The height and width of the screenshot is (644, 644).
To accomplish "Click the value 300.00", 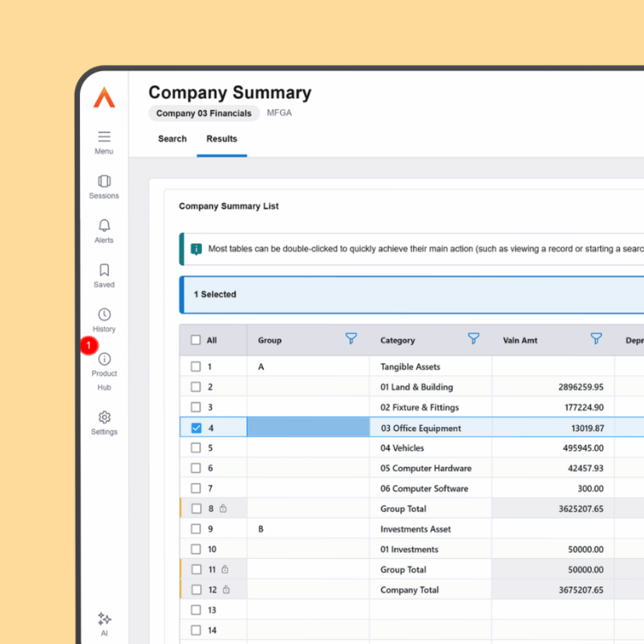I will 590,489.
